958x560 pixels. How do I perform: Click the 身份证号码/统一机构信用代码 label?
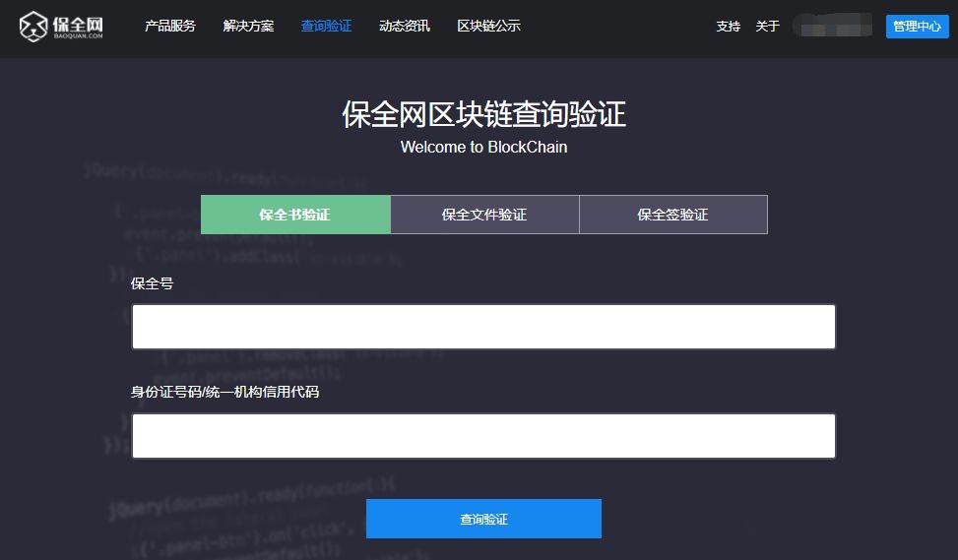224,392
